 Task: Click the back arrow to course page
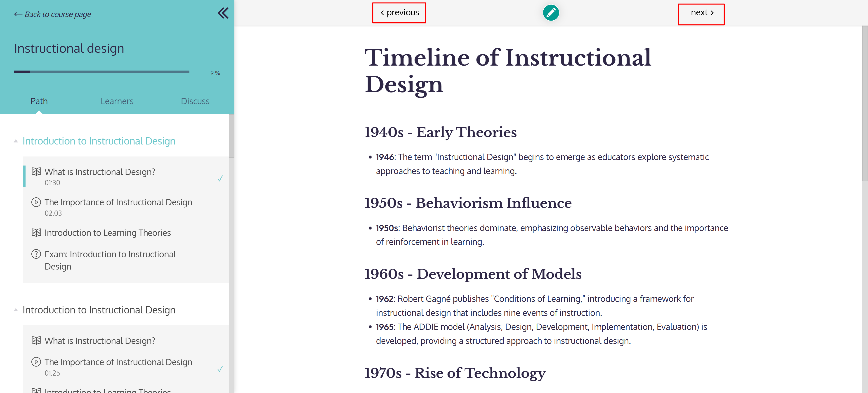pyautogui.click(x=18, y=14)
